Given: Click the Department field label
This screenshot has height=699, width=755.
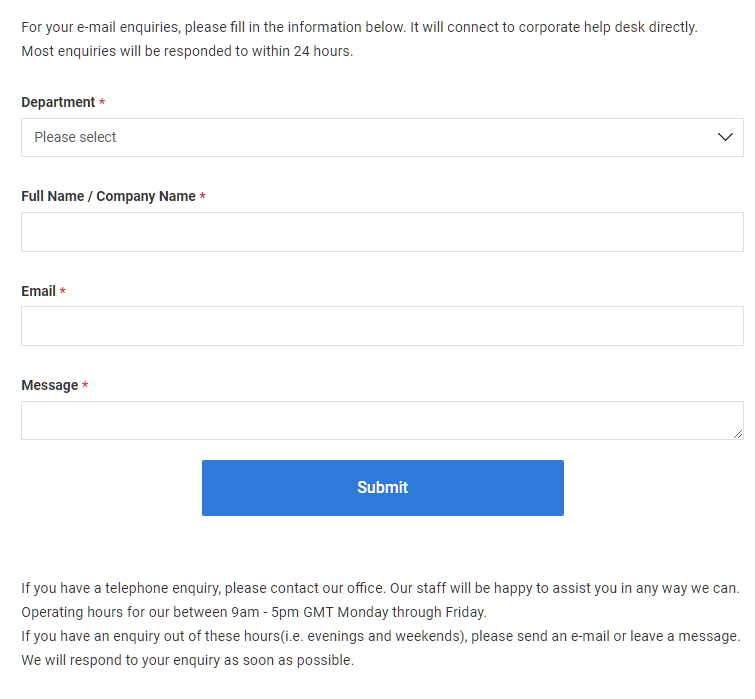Looking at the screenshot, I should coord(58,102).
